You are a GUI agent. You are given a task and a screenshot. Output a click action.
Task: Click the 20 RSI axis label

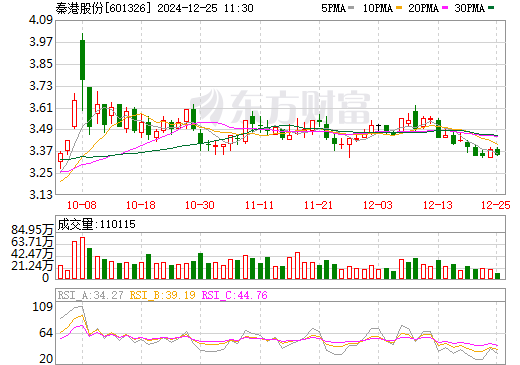(x=46, y=359)
